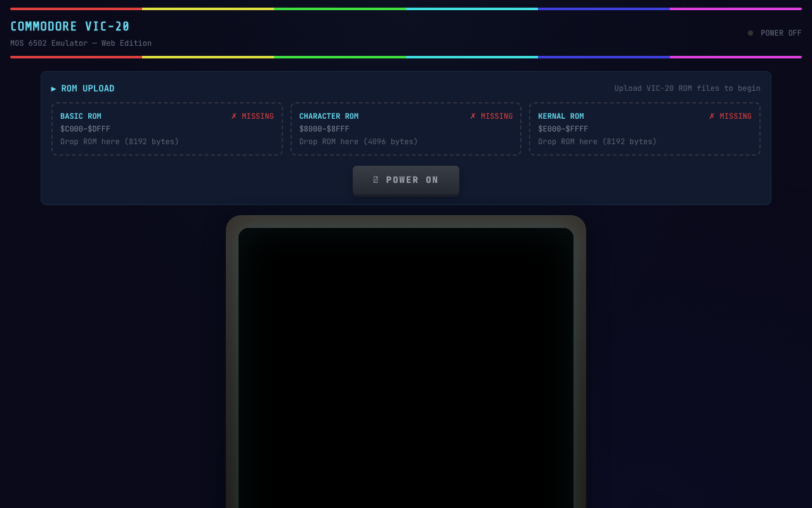Click the green segment of lower rainbow stripe
812x508 pixels.
[340, 57]
